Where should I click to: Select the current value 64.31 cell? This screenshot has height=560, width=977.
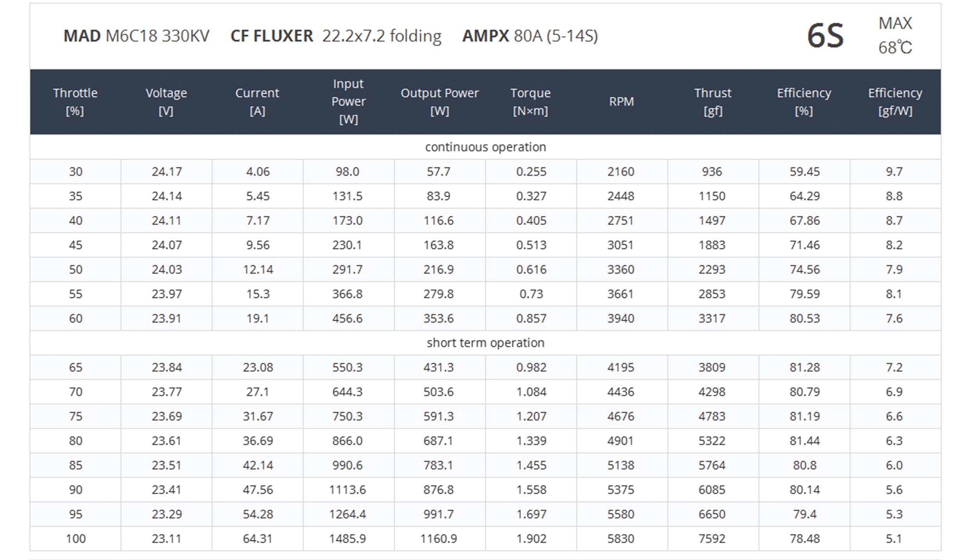click(x=258, y=539)
